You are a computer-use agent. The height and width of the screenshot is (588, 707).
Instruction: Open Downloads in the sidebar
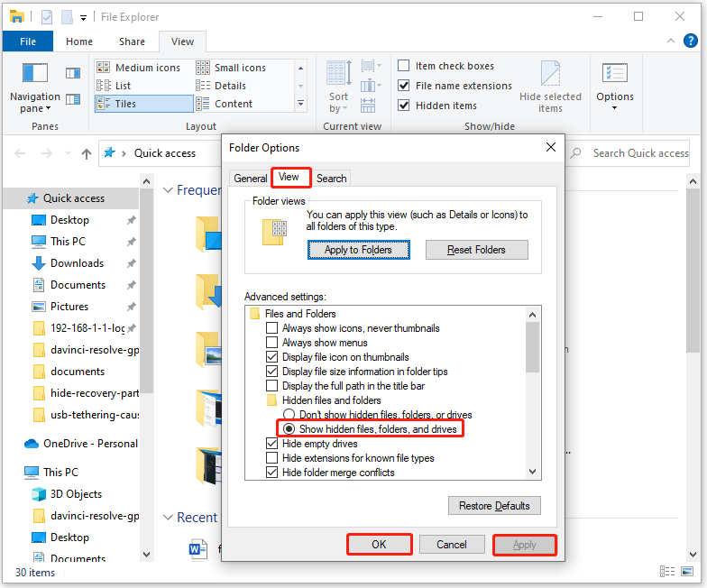pos(77,263)
